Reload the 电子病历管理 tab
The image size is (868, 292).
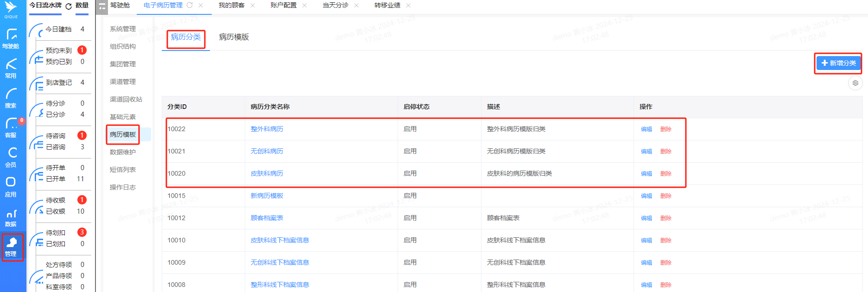190,5
